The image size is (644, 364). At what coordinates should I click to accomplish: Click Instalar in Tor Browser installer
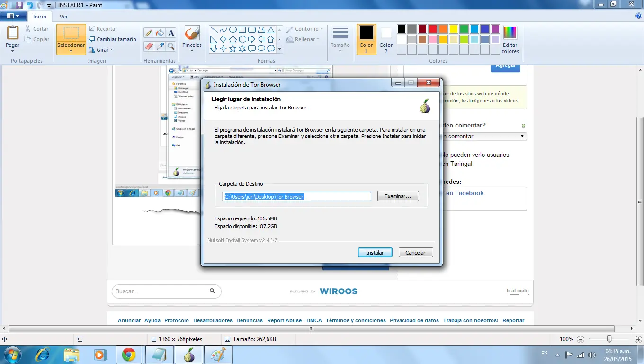(x=375, y=253)
